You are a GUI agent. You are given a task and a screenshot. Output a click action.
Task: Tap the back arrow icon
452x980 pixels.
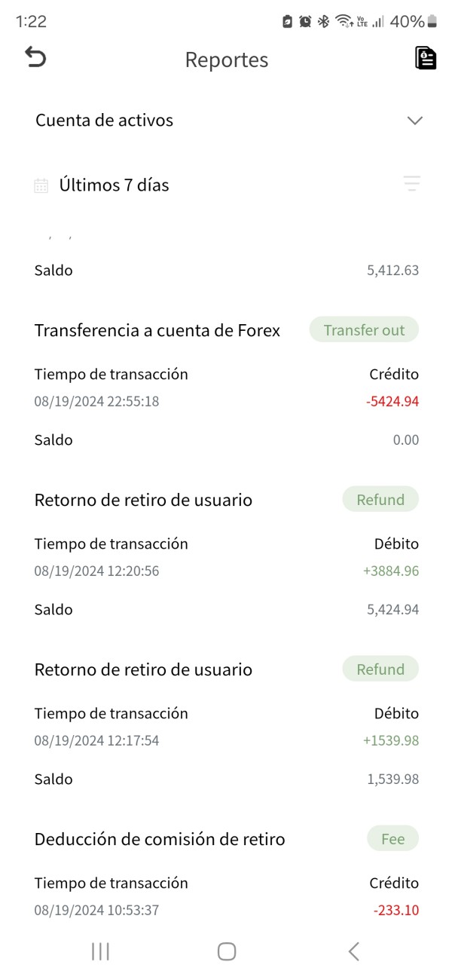pos(35,58)
